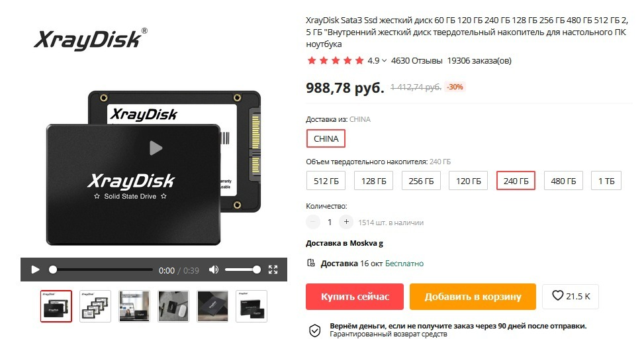This screenshot has width=644, height=351.
Task: Select the 1 ТБ capacity option
Action: tap(606, 181)
